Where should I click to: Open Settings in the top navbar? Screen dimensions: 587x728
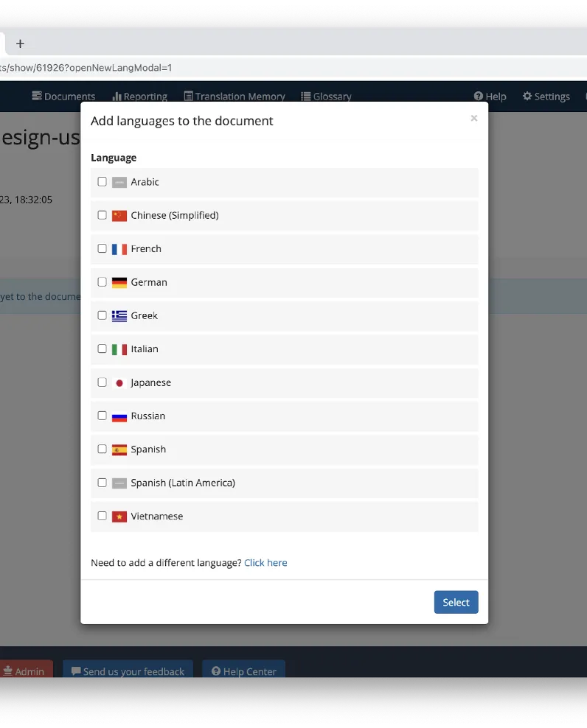pyautogui.click(x=546, y=96)
